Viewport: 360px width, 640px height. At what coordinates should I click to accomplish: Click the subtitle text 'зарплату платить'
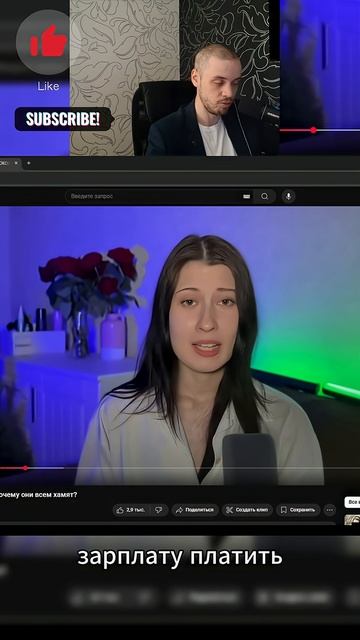(x=180, y=557)
